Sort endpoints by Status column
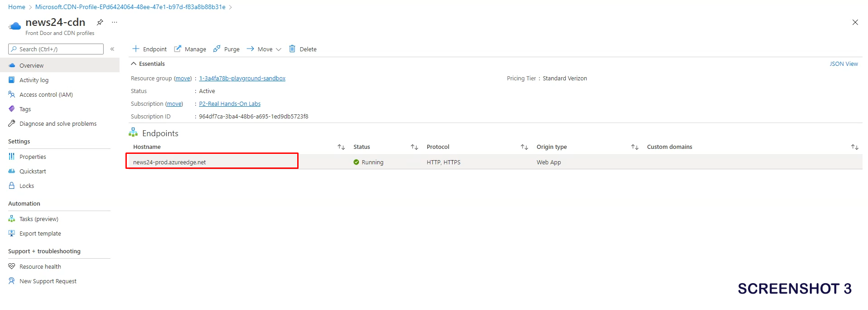 tap(414, 147)
